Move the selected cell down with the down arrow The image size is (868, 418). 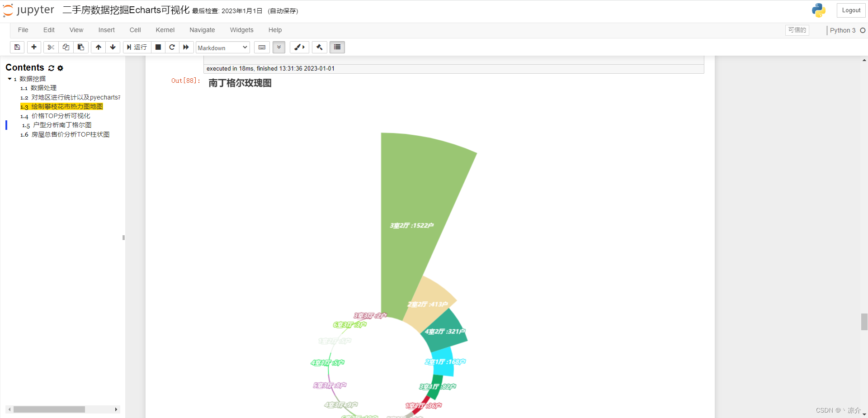[113, 47]
